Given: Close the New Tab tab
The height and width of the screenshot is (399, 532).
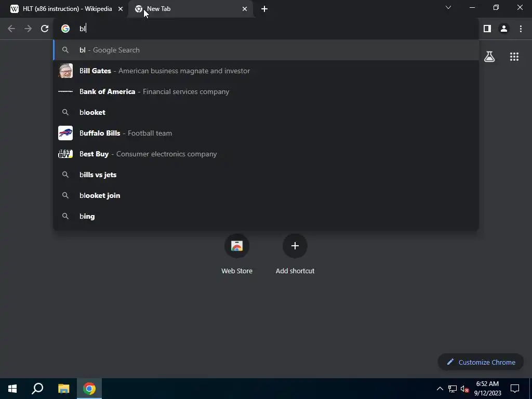Looking at the screenshot, I should [245, 9].
